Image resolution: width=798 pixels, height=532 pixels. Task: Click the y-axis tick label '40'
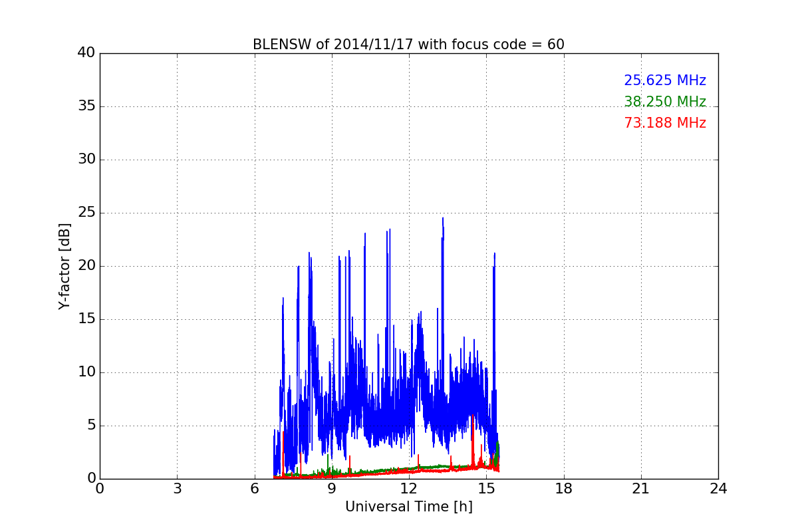(x=86, y=53)
